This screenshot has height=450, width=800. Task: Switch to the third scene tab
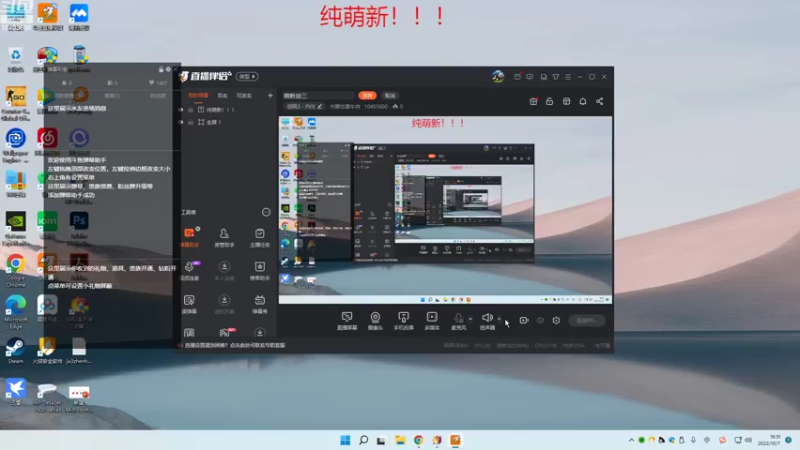pyautogui.click(x=244, y=95)
